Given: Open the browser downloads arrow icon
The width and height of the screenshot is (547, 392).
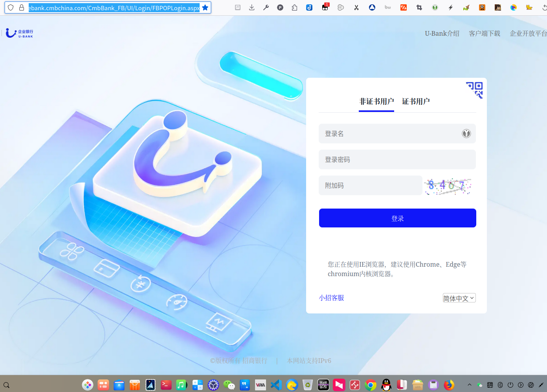Looking at the screenshot, I should tap(252, 7).
